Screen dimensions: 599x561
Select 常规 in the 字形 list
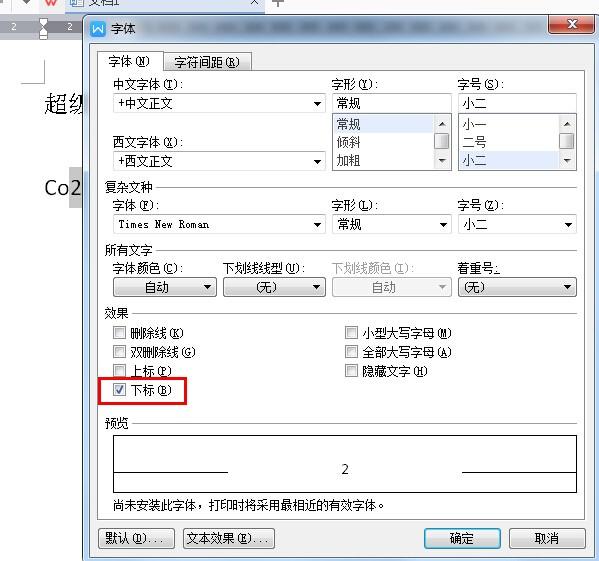click(383, 124)
